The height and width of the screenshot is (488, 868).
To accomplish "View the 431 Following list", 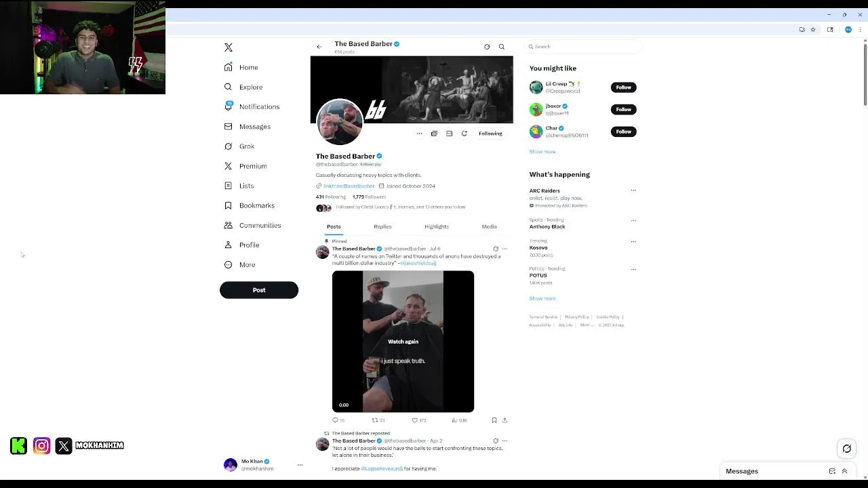I will point(331,197).
